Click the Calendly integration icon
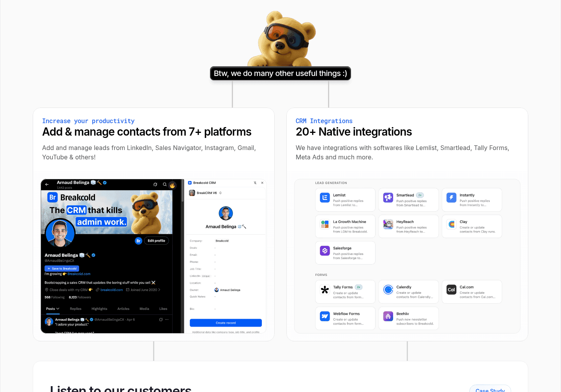Viewport: 561px width, 392px height. coord(388,290)
